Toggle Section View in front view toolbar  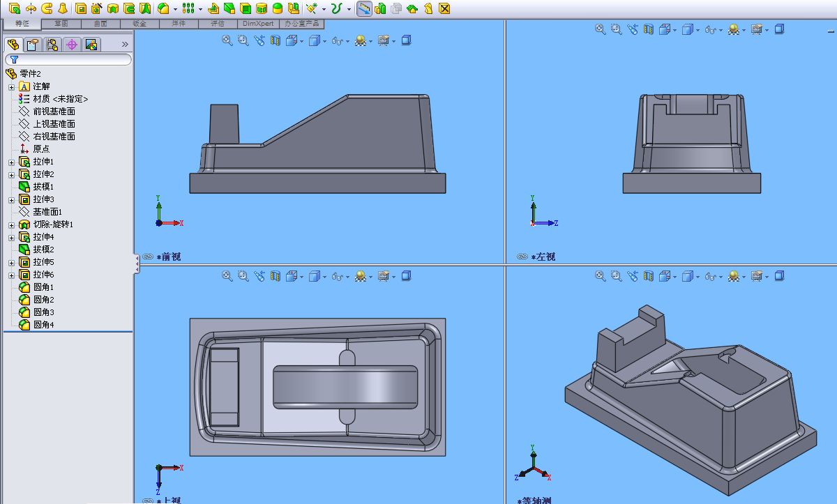276,40
